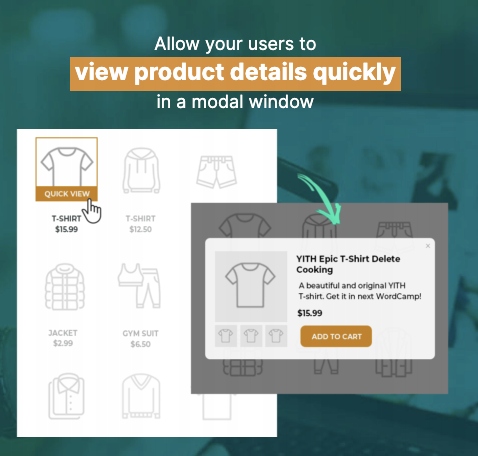Open the YITH Epic T-Shirt Delete Cooking title

(348, 264)
